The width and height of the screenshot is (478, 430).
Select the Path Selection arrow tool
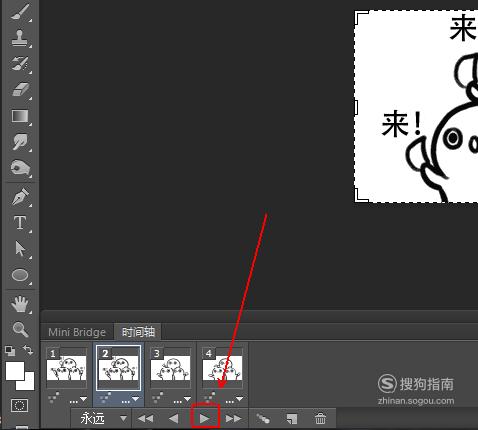20,249
